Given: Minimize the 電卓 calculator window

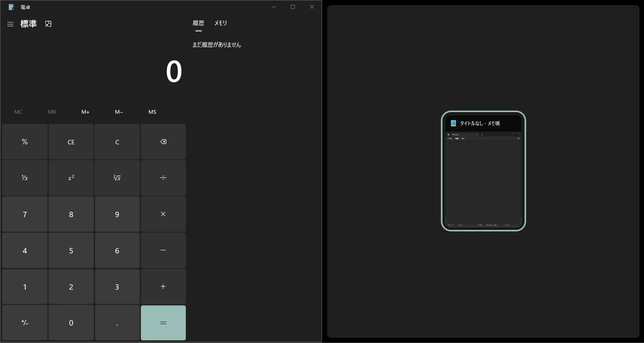Looking at the screenshot, I should click(x=274, y=7).
